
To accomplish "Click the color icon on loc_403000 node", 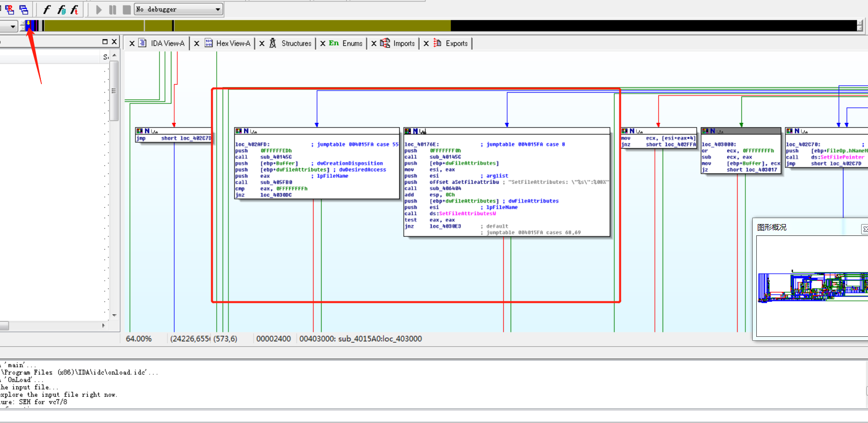I will pyautogui.click(x=706, y=131).
